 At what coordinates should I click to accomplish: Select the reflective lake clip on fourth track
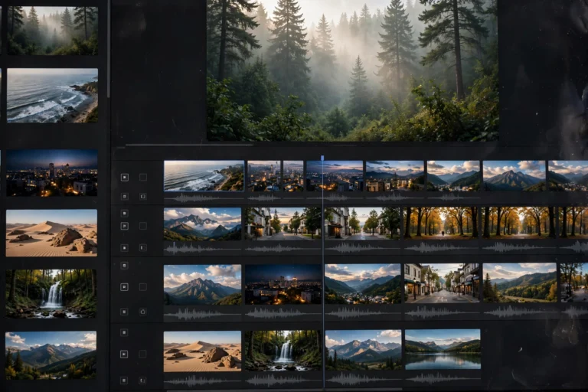point(443,349)
